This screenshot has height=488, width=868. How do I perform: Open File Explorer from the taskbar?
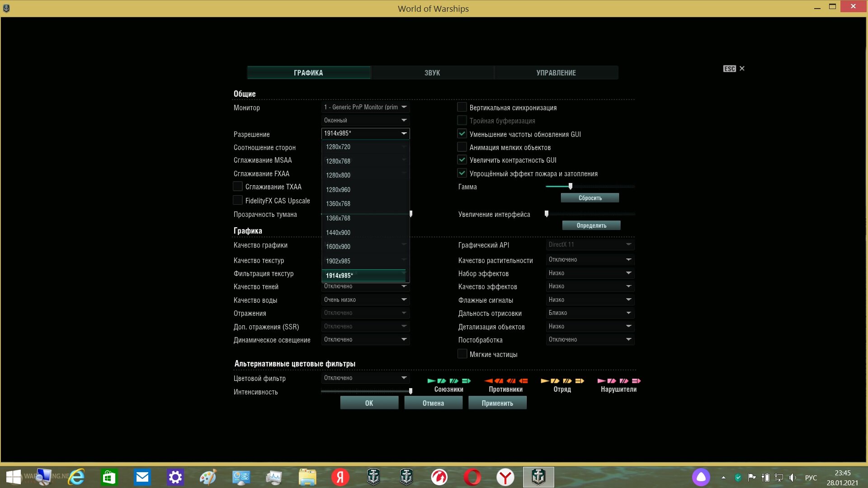coord(307,477)
